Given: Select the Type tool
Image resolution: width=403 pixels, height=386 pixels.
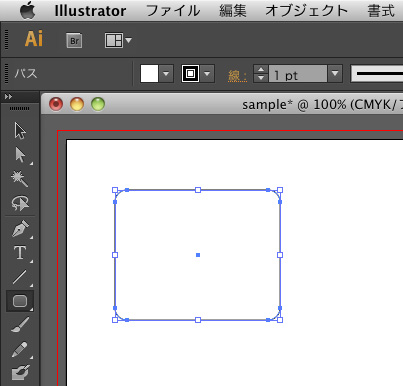Looking at the screenshot, I should coord(20,253).
